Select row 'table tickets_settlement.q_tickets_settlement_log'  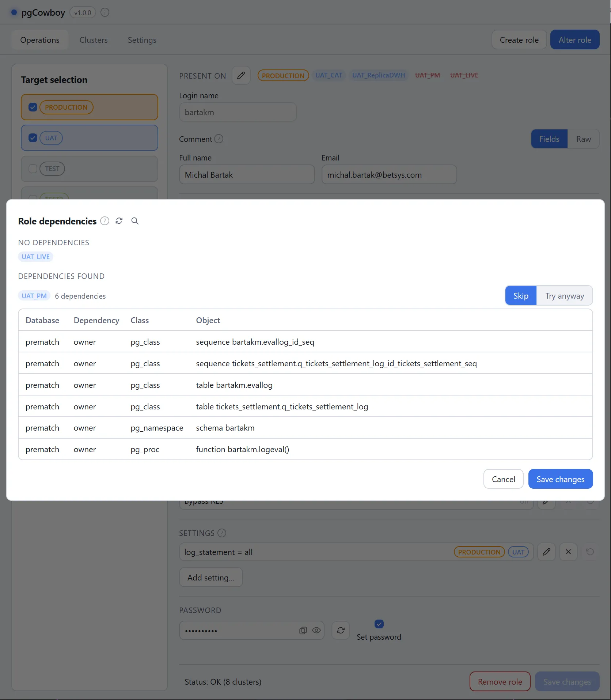coord(305,406)
